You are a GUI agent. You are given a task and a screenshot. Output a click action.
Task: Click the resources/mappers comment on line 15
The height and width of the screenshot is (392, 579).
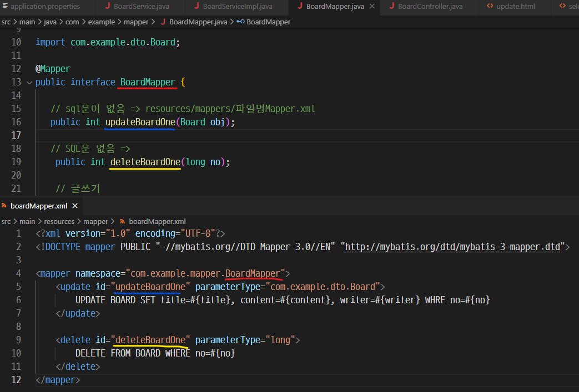[183, 109]
